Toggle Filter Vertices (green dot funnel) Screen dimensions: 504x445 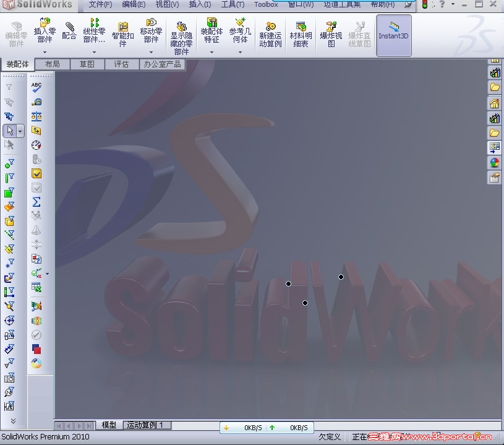point(9,164)
